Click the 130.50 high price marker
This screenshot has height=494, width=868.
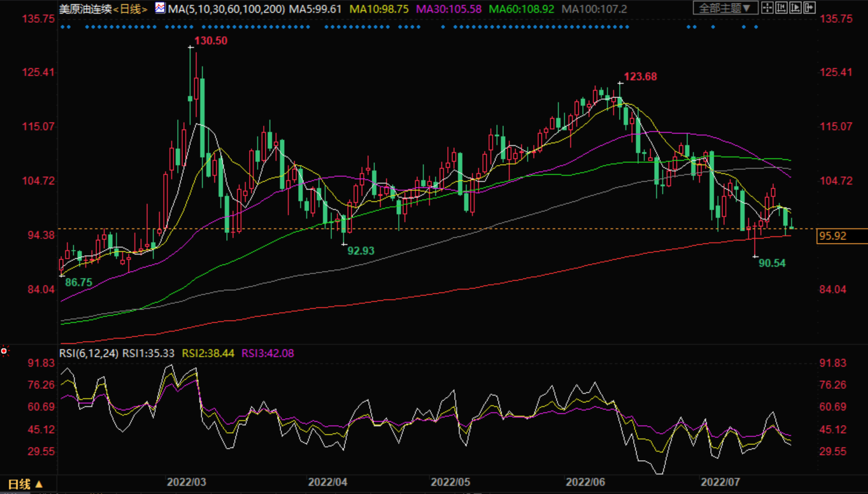point(210,41)
